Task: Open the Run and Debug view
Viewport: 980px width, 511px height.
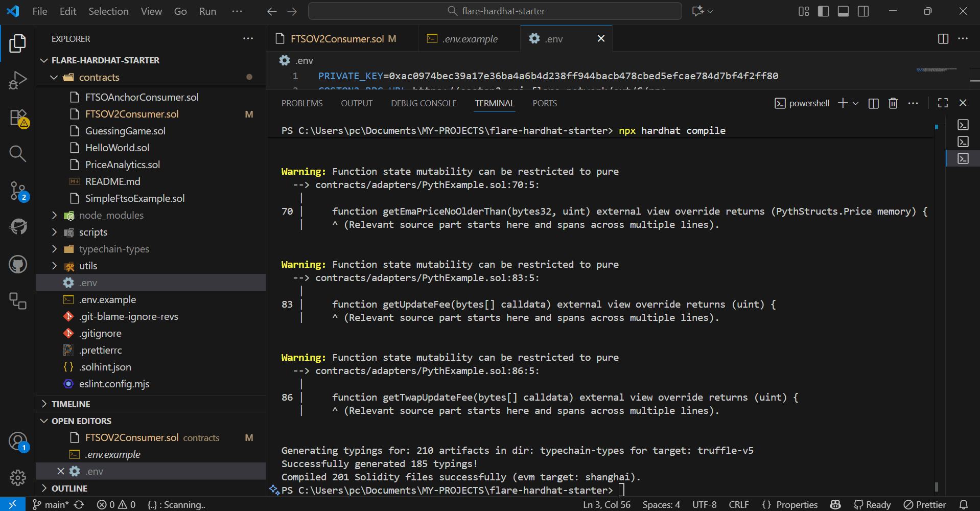Action: (x=17, y=80)
